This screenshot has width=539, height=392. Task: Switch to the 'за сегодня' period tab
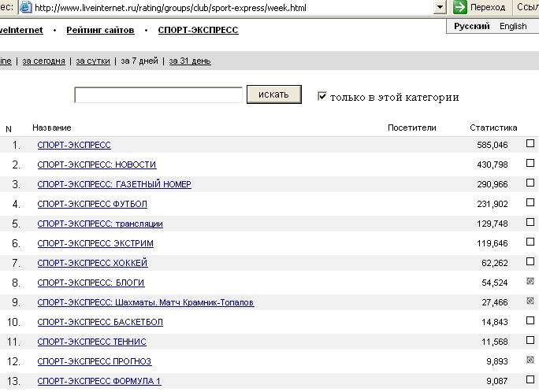(x=43, y=61)
